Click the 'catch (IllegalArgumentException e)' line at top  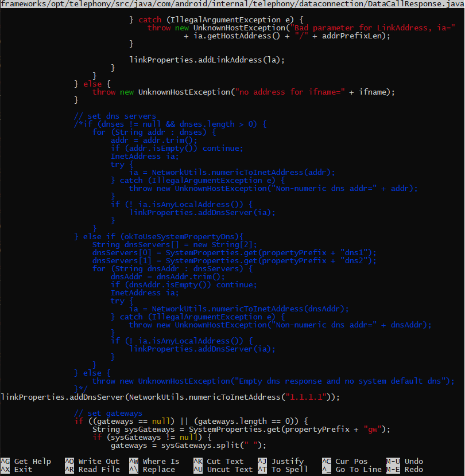point(216,19)
